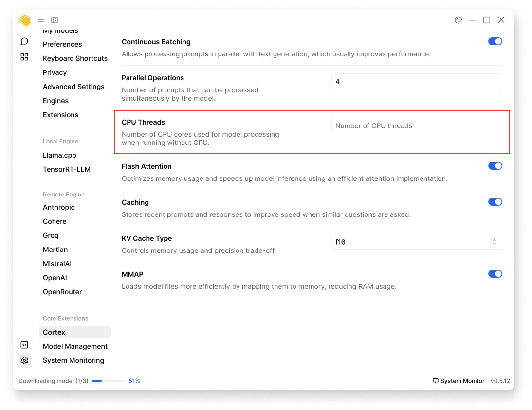The image size is (532, 410).
Task: Disable the MMAP toggle
Action: 495,274
